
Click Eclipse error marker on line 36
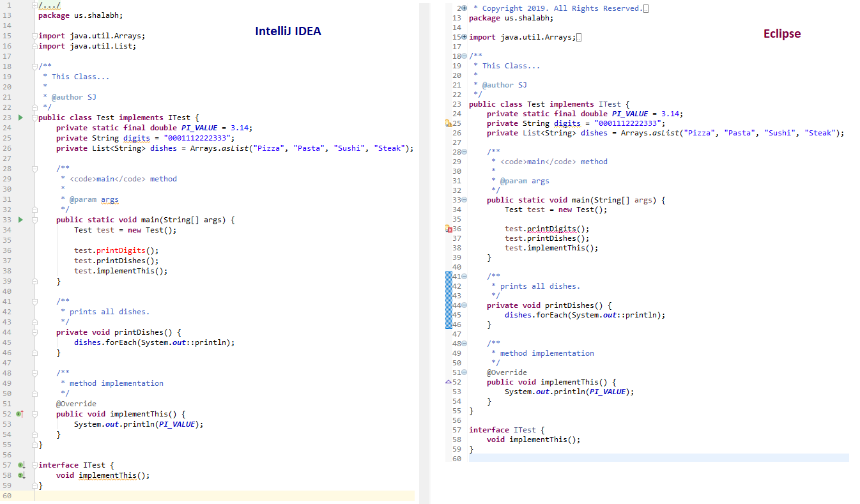[448, 229]
